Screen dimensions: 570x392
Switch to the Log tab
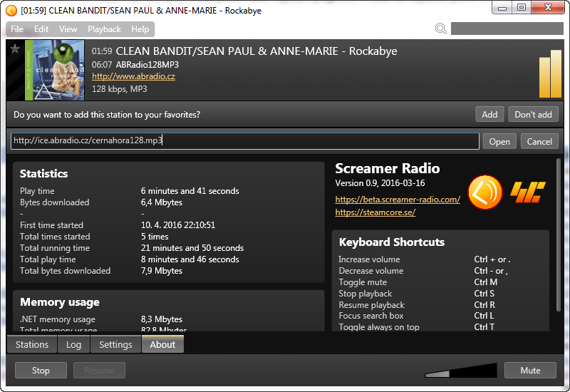point(73,344)
